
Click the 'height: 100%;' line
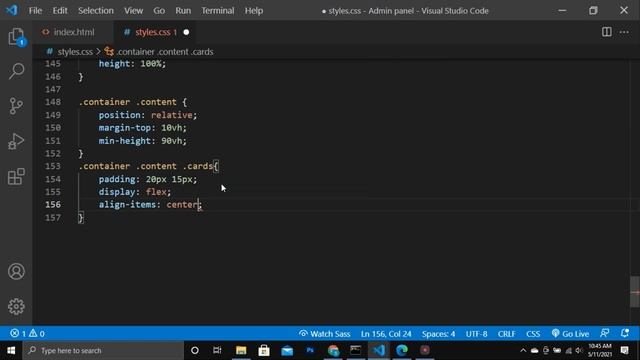(132, 64)
